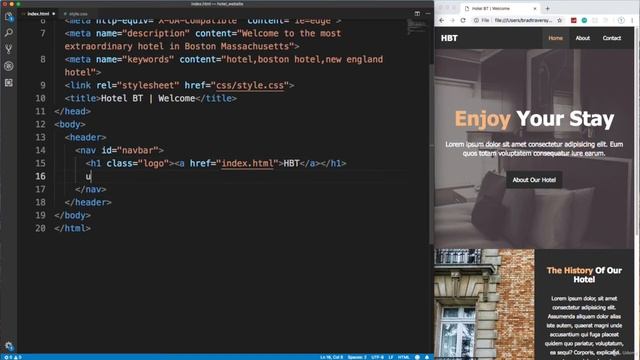Select the Hotel BT | Welcome browser tab

click(500, 8)
